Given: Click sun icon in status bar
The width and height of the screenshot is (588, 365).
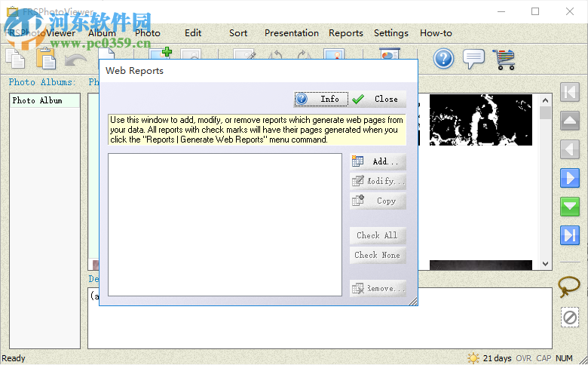Looking at the screenshot, I should point(473,358).
